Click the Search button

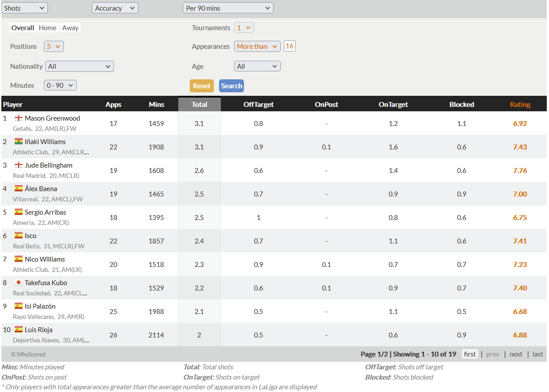[x=231, y=86]
